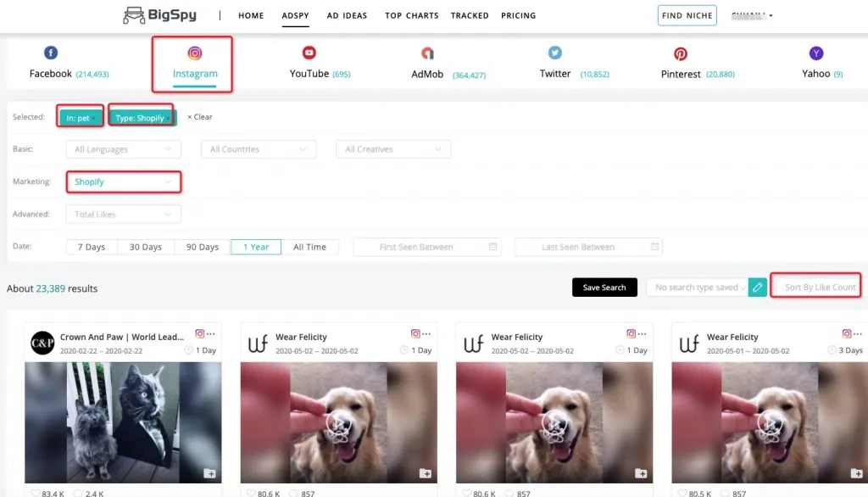The height and width of the screenshot is (497, 868).
Task: Open the Pinterest platform icon
Action: point(679,52)
